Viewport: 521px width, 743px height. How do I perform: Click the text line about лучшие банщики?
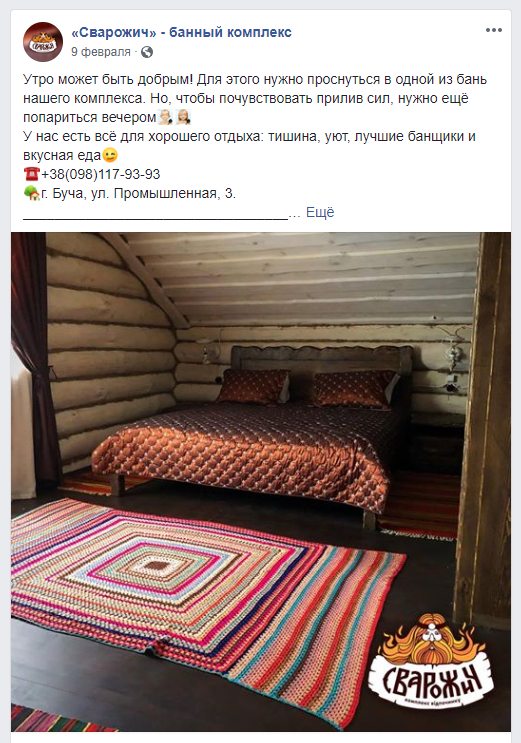249,136
